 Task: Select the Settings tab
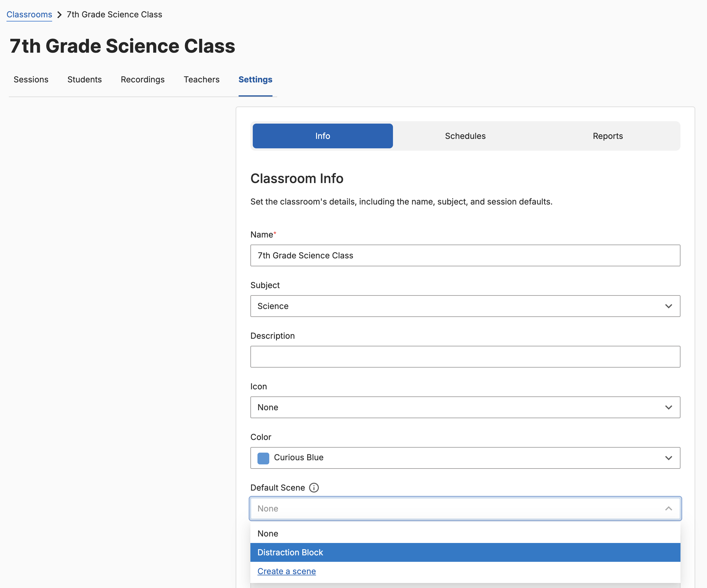pyautogui.click(x=255, y=80)
